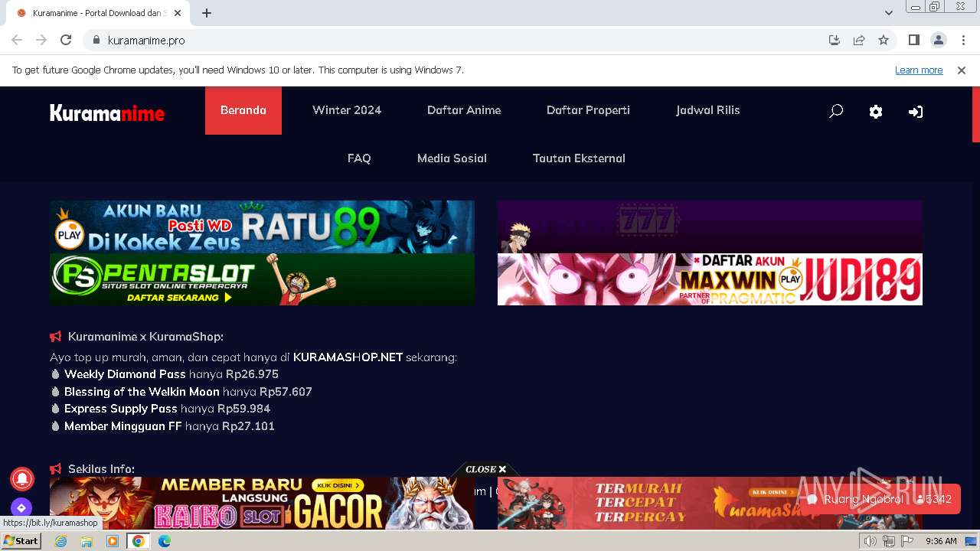Screen dimensions: 980x551
Task: Click the 777 Naruto banner ad
Action: tap(710, 227)
